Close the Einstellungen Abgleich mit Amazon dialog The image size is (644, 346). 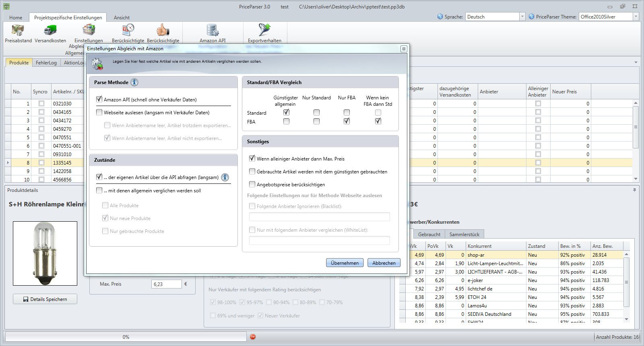click(404, 49)
